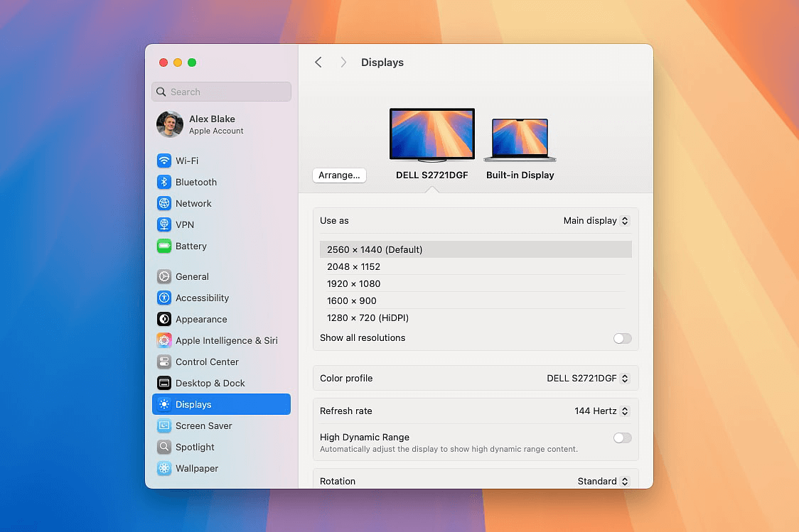Open Network settings pane
This screenshot has width=799, height=532.
pyautogui.click(x=221, y=204)
